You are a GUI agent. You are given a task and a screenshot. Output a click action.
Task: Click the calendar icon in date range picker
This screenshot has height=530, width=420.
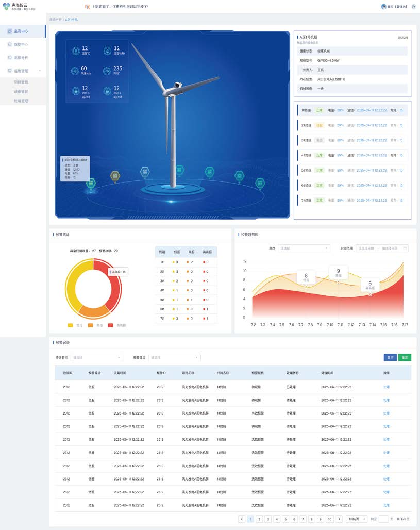(405, 249)
